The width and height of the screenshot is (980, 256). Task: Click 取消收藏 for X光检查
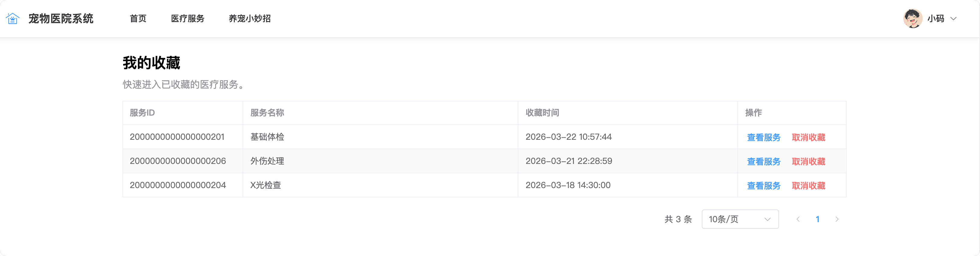point(808,186)
